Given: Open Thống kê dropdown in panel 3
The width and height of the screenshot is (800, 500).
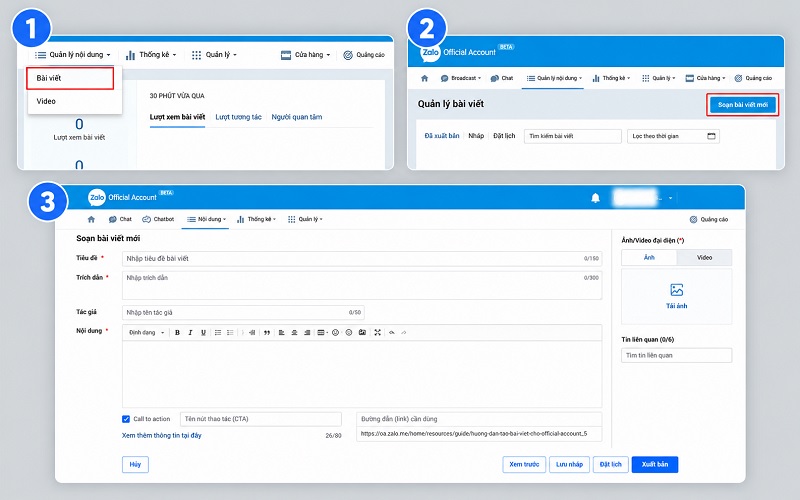Looking at the screenshot, I should (256, 219).
